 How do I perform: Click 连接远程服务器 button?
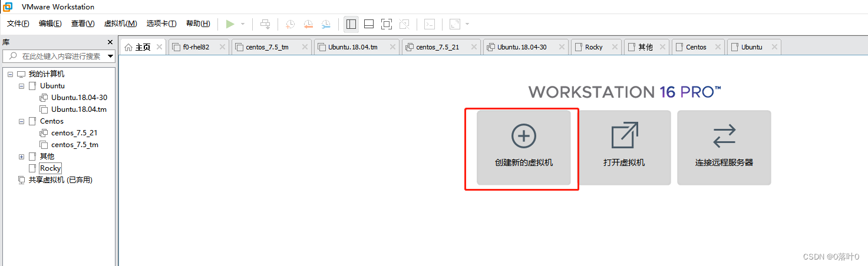[724, 148]
